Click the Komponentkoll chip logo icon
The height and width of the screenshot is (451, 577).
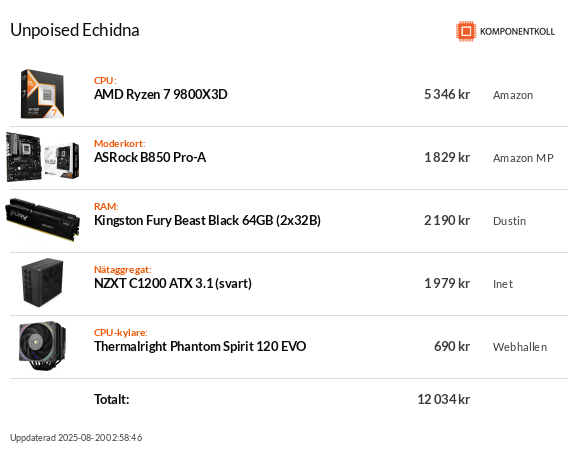(x=466, y=31)
